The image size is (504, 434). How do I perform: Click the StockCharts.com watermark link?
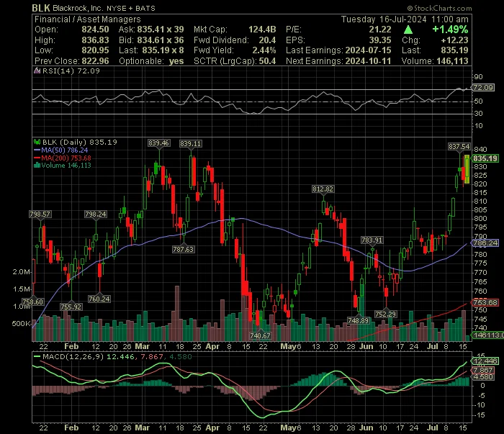[439, 9]
